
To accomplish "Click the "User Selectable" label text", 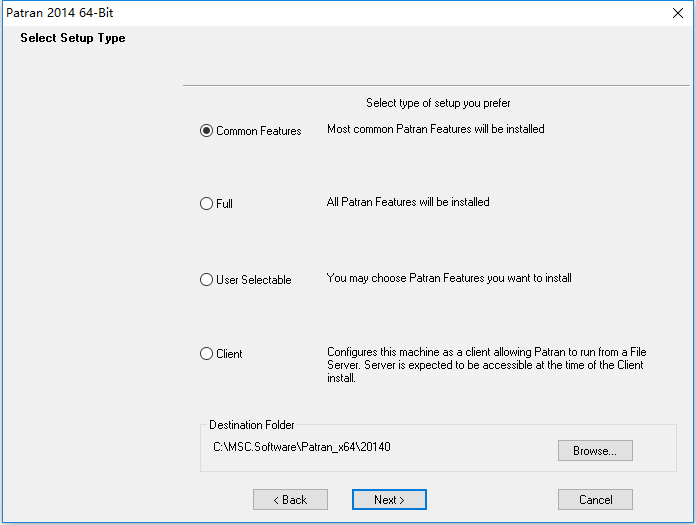I will click(253, 280).
